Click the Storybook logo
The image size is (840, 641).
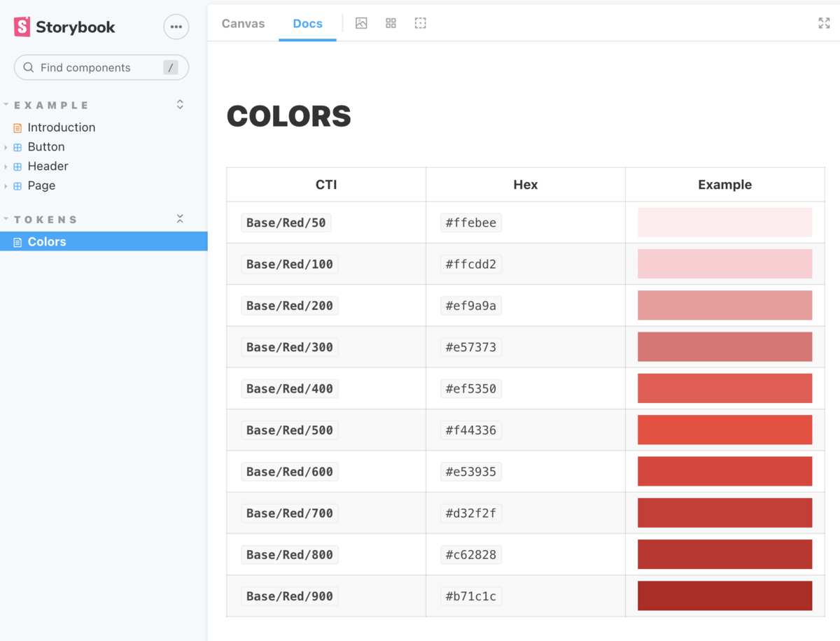pyautogui.click(x=64, y=27)
